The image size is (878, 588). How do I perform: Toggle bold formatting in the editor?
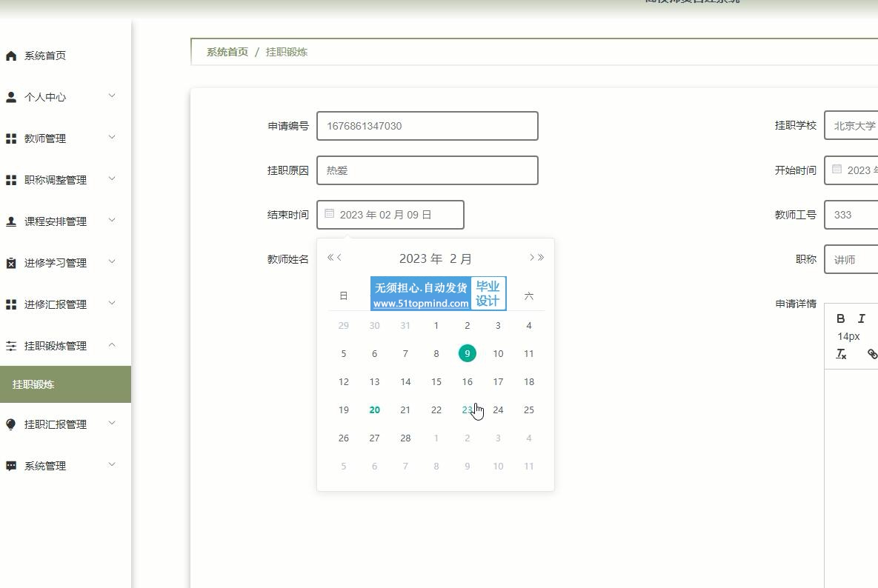[840, 318]
